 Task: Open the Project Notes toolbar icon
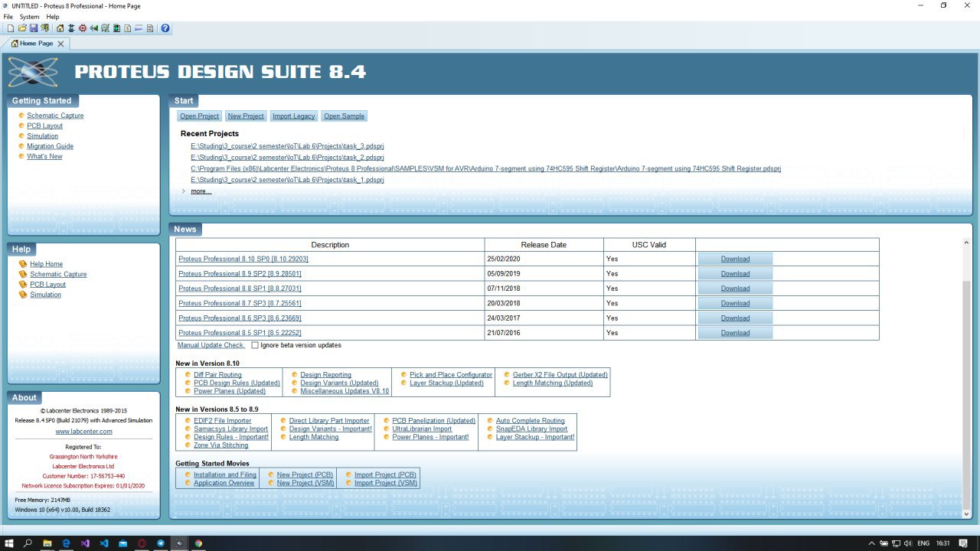150,28
